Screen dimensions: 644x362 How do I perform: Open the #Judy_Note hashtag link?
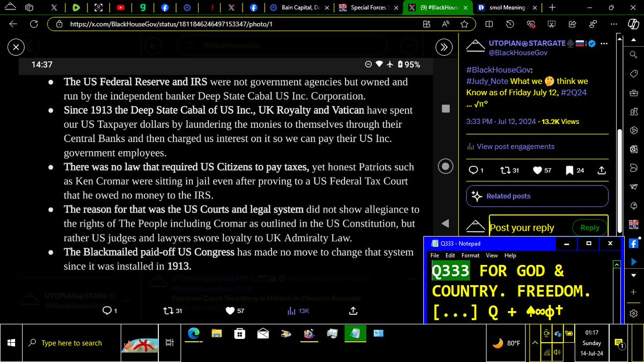click(487, 81)
